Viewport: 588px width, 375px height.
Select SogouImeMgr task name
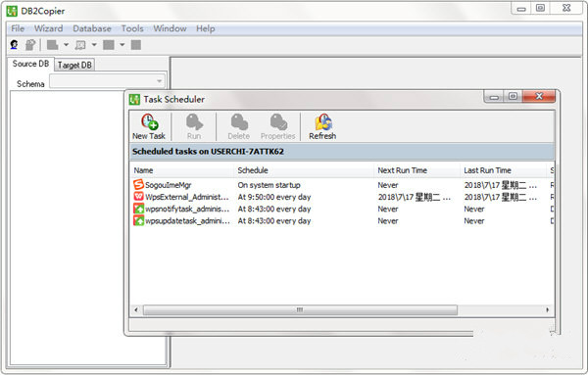pos(168,185)
